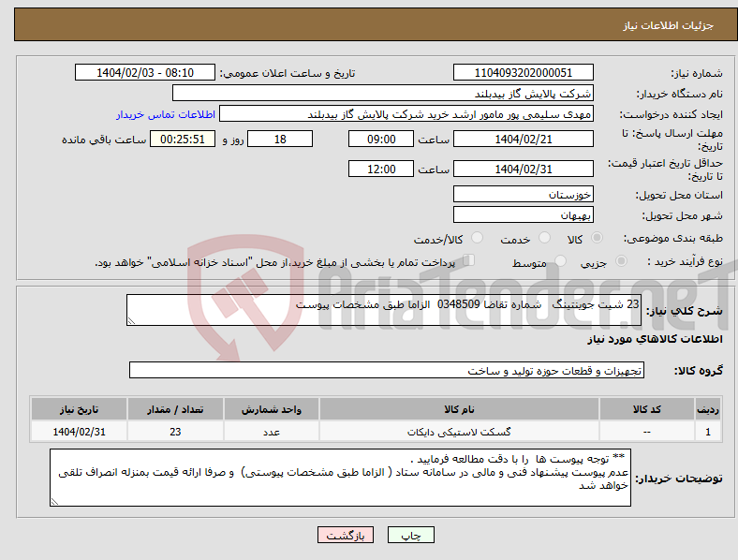The height and width of the screenshot is (560, 738).
Task: Click the province field خوزستان
Action: [x=524, y=194]
